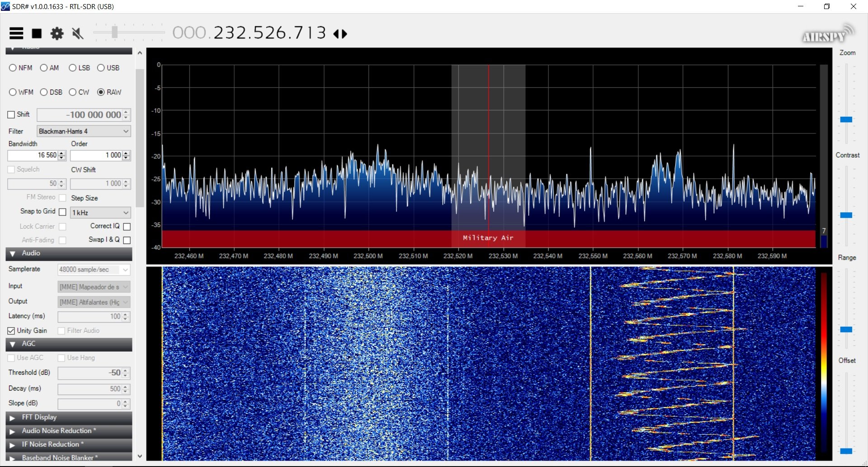Screen dimensions: 868x467
Task: Enable Swap I & Q checkbox
Action: click(x=127, y=240)
